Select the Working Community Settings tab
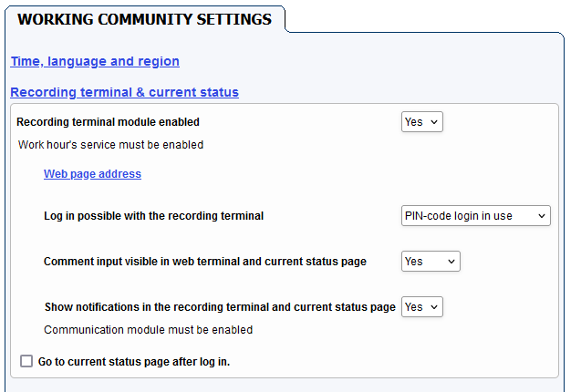This screenshot has width=581, height=392. [x=144, y=19]
